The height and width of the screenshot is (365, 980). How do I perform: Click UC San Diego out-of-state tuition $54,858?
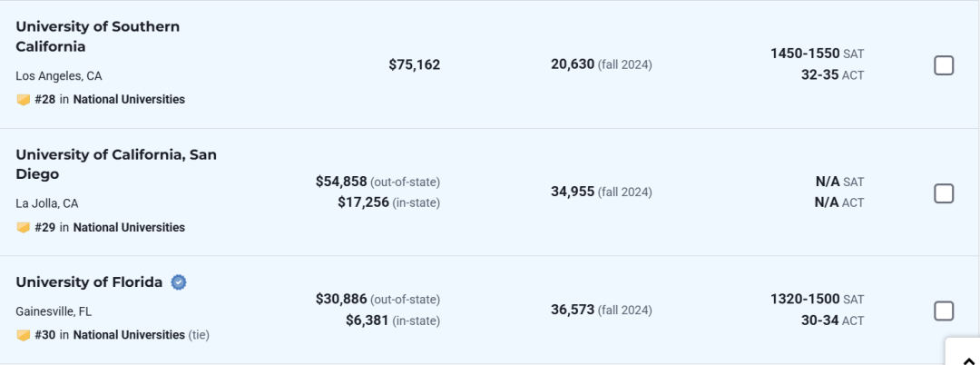(341, 182)
